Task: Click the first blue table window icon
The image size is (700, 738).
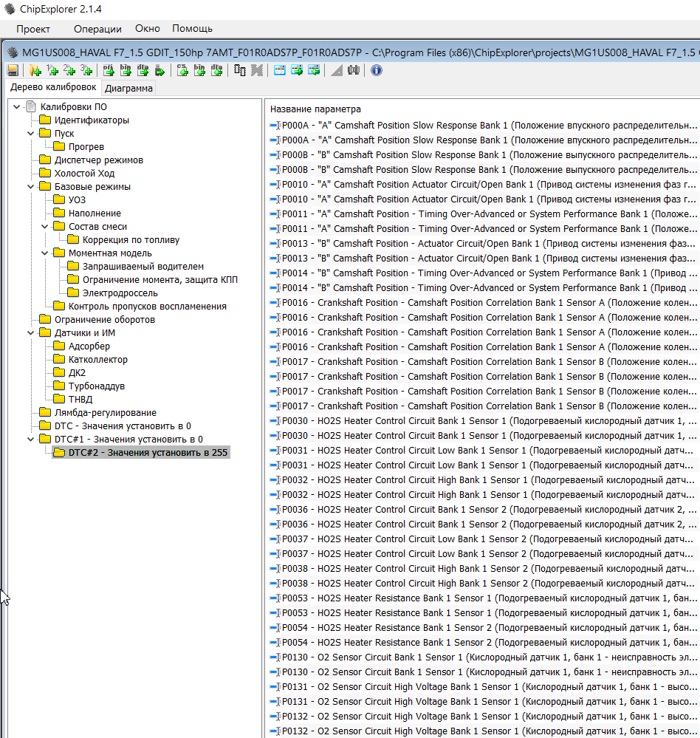Action: [280, 70]
